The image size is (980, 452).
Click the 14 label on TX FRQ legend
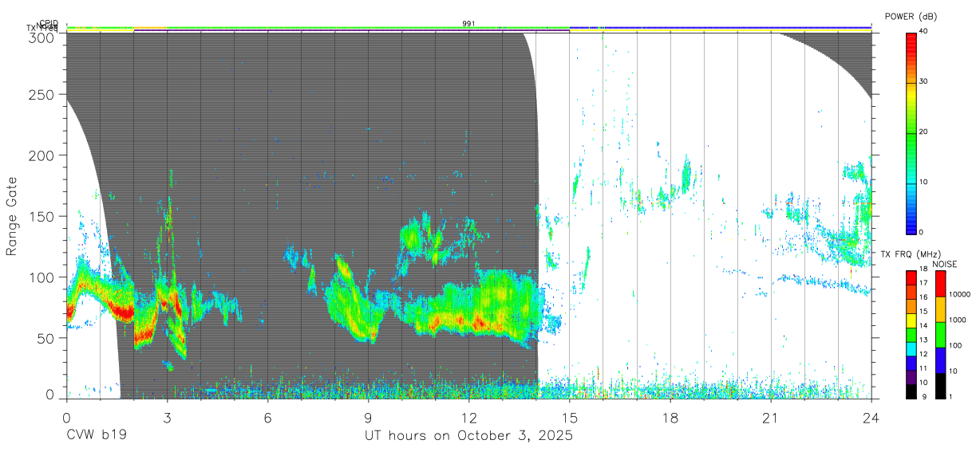point(923,326)
